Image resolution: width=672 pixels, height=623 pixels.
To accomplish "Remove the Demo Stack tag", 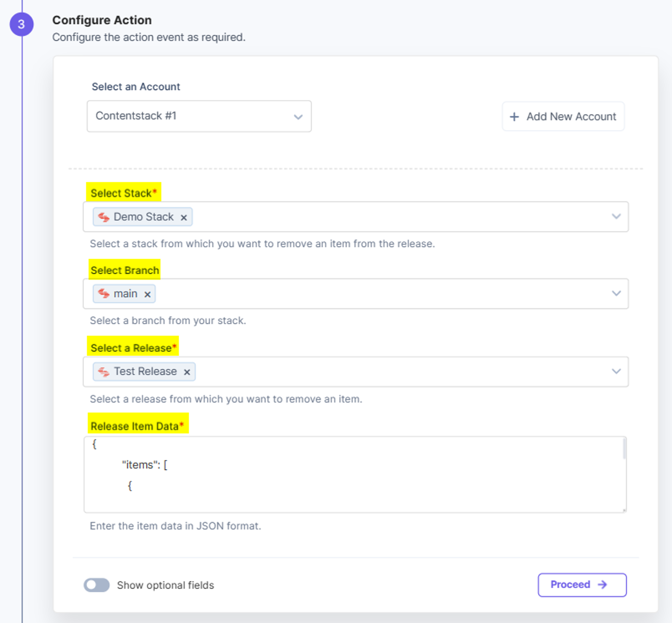I will pos(184,217).
